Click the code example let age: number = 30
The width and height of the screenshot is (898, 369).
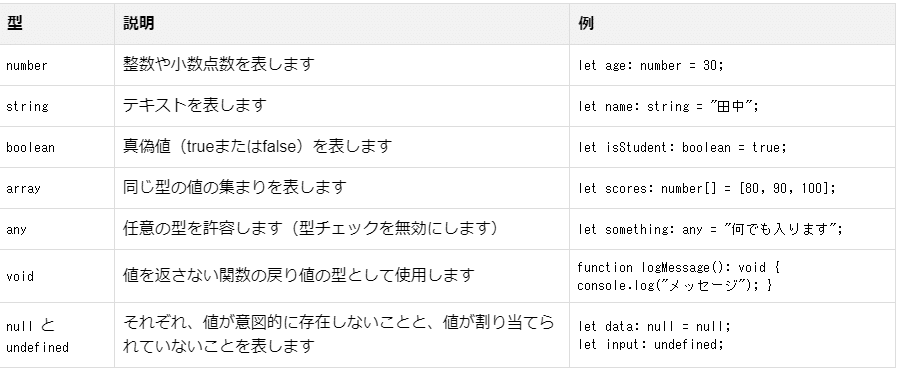(x=651, y=66)
